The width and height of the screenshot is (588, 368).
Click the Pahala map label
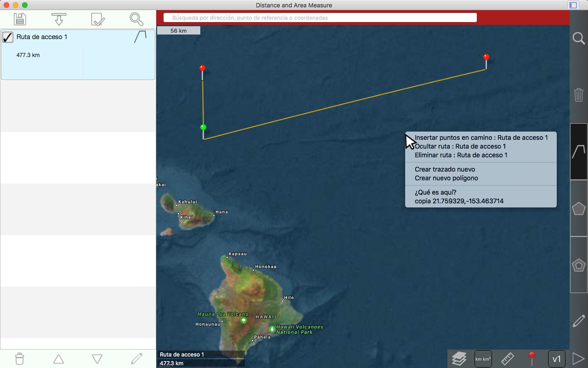tap(263, 337)
